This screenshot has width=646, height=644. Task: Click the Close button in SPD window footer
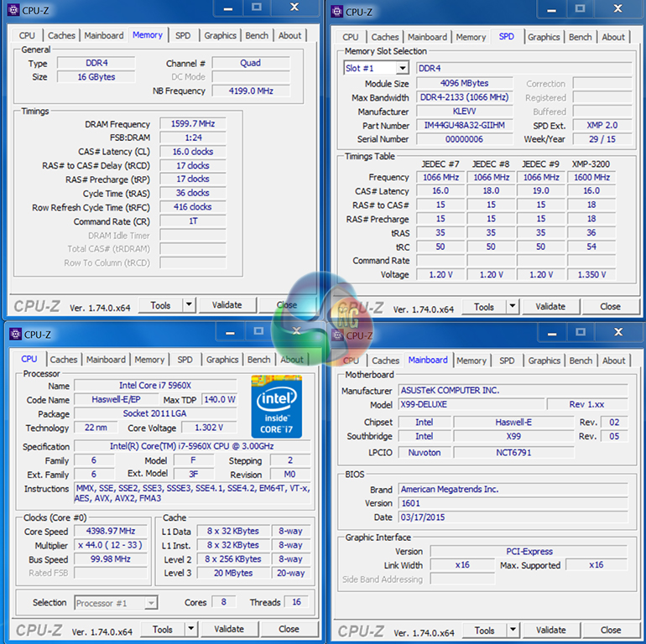[610, 306]
